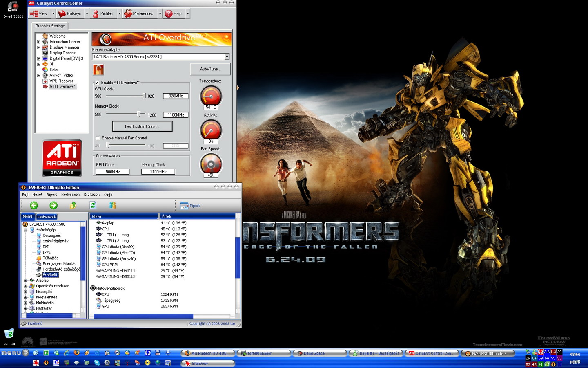Select Összegzés in the EVEREST tree
588x368 pixels.
[51, 236]
